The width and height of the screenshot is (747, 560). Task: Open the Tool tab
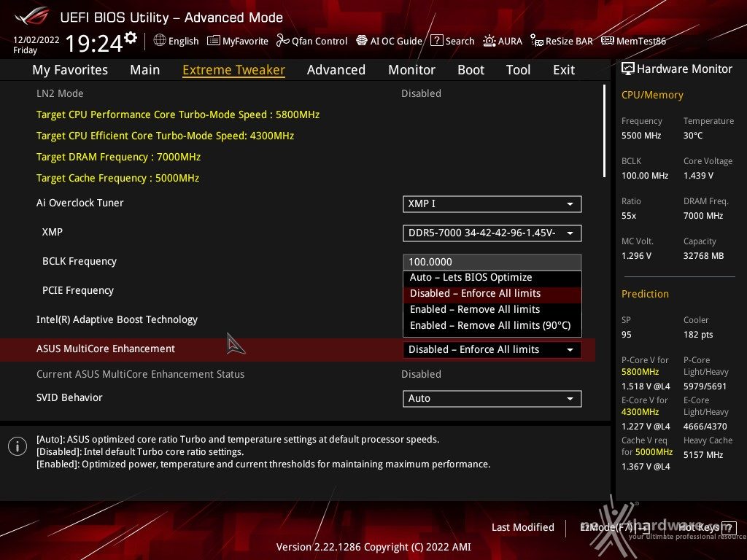pyautogui.click(x=518, y=70)
